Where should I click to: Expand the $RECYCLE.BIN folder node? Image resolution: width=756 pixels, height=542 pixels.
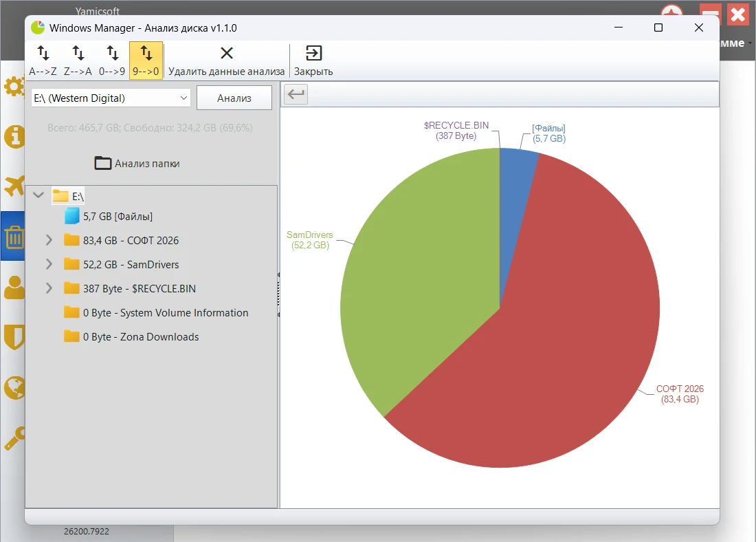[49, 288]
